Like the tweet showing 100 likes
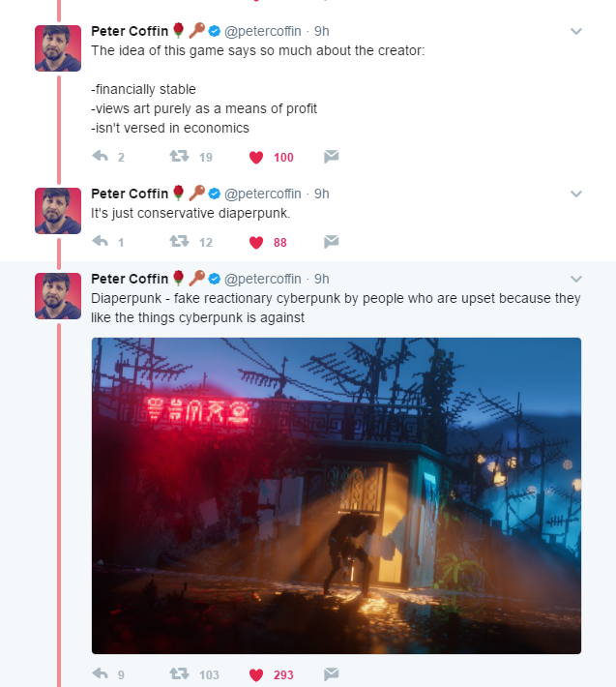The height and width of the screenshot is (687, 616). click(x=256, y=157)
